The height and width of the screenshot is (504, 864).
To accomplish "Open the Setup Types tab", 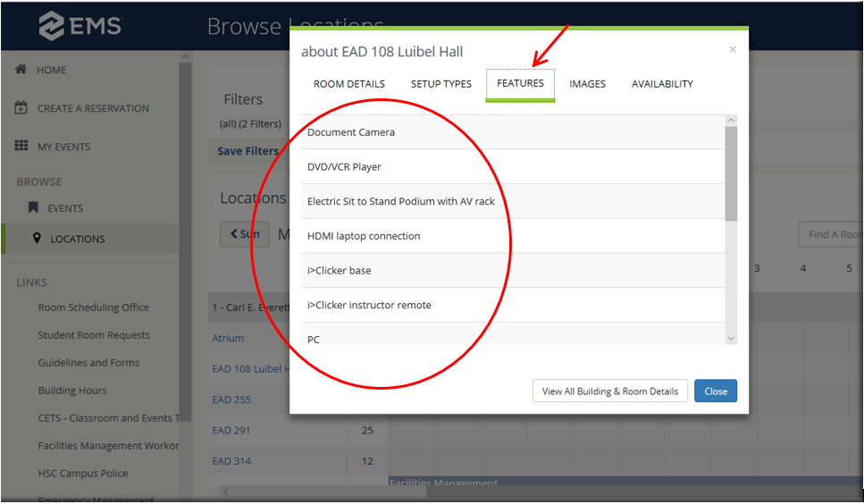I will [440, 84].
